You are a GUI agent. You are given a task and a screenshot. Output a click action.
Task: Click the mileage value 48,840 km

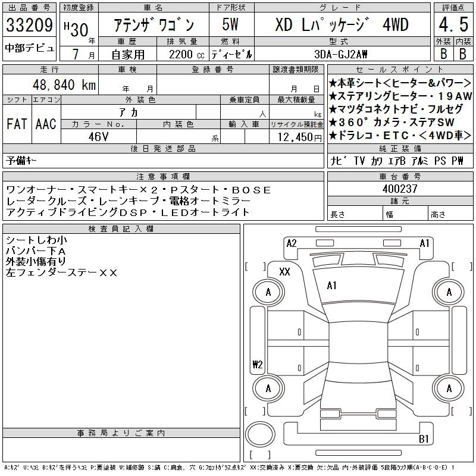click(x=64, y=84)
